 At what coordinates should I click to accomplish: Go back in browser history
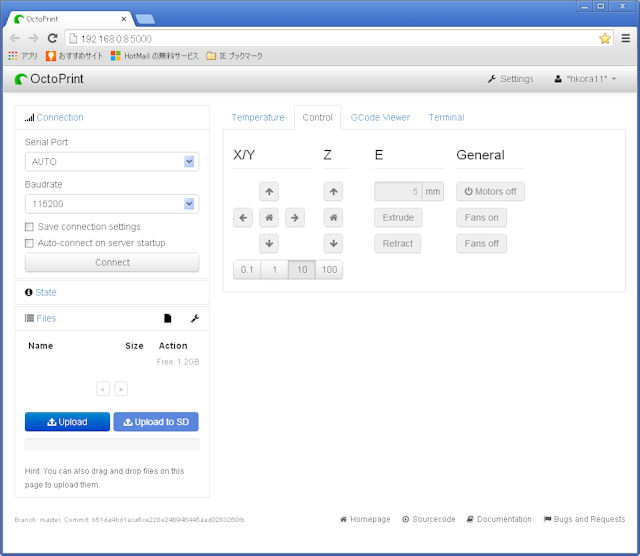(x=15, y=38)
